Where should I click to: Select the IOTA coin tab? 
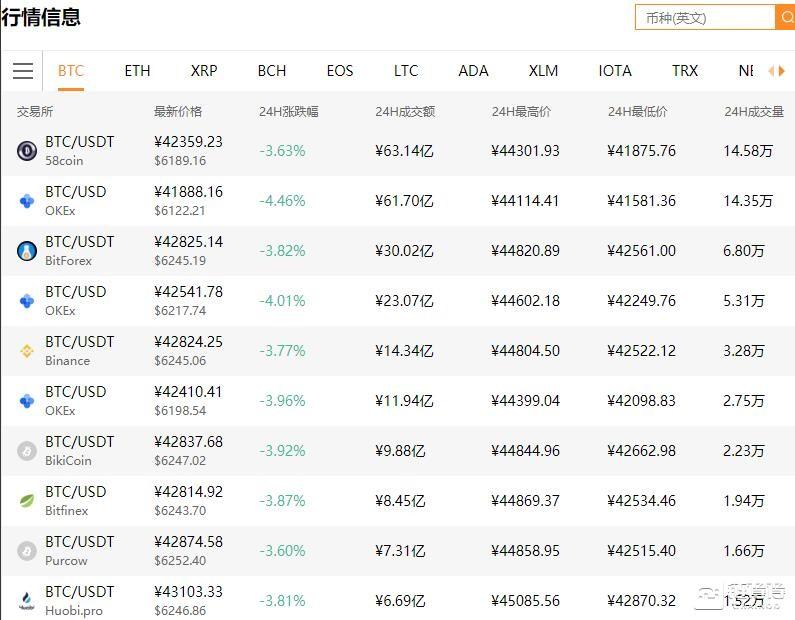(615, 71)
